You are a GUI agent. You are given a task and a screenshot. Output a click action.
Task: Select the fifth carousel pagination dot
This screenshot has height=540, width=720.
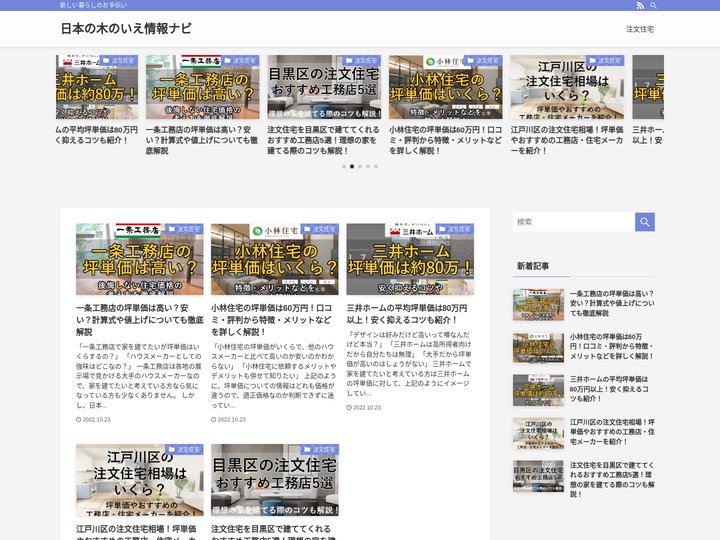point(376,167)
